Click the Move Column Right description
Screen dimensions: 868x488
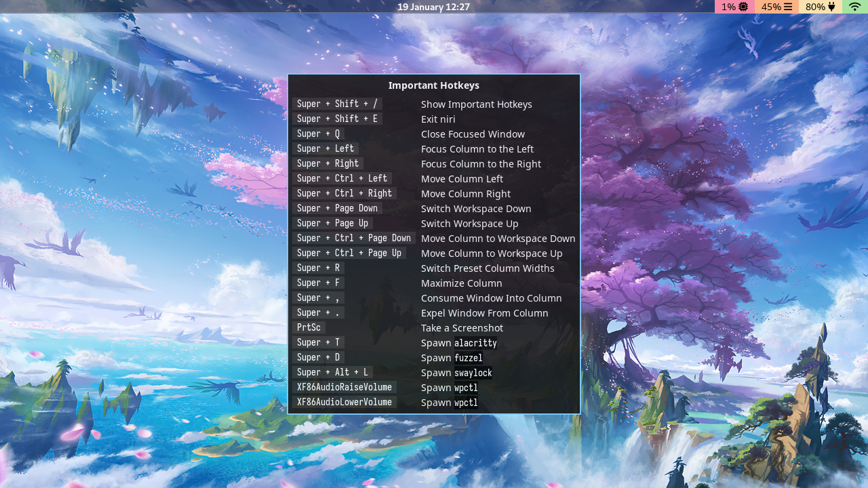coord(466,194)
